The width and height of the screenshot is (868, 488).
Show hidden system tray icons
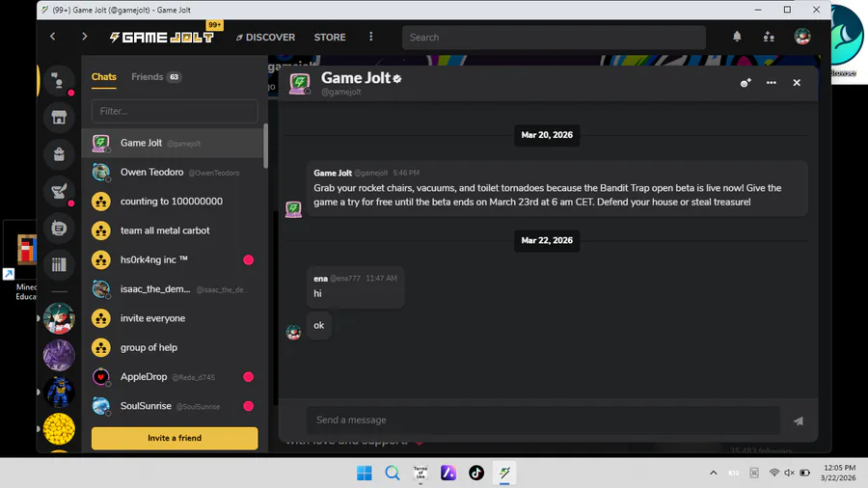coord(714,473)
